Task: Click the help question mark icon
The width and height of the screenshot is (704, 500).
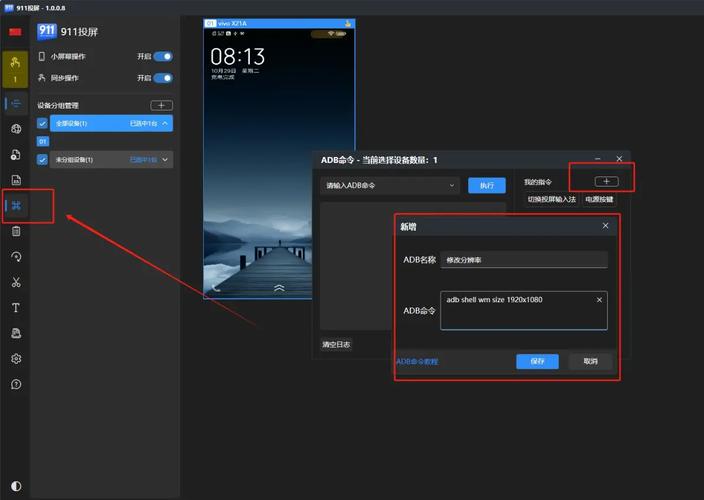Action: (16, 384)
